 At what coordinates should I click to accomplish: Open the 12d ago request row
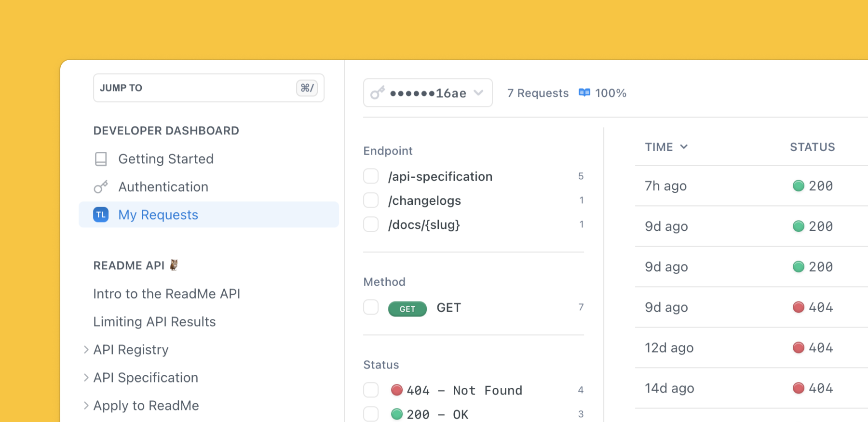point(751,348)
